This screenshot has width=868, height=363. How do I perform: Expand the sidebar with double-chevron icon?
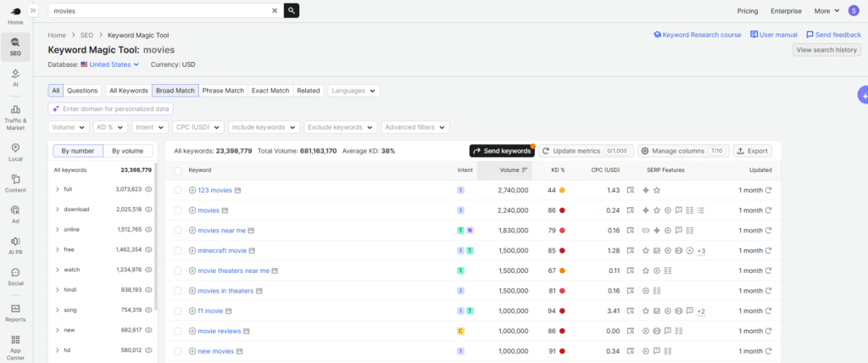(33, 10)
